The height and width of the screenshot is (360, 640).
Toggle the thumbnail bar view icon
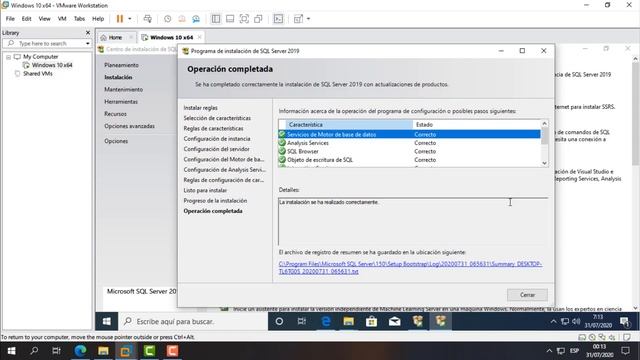pos(230,19)
